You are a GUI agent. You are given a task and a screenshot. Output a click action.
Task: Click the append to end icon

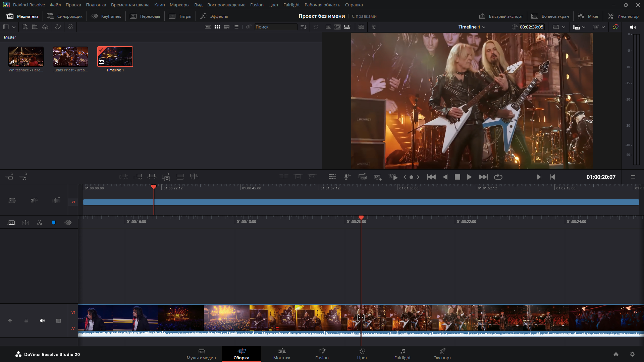point(138,177)
